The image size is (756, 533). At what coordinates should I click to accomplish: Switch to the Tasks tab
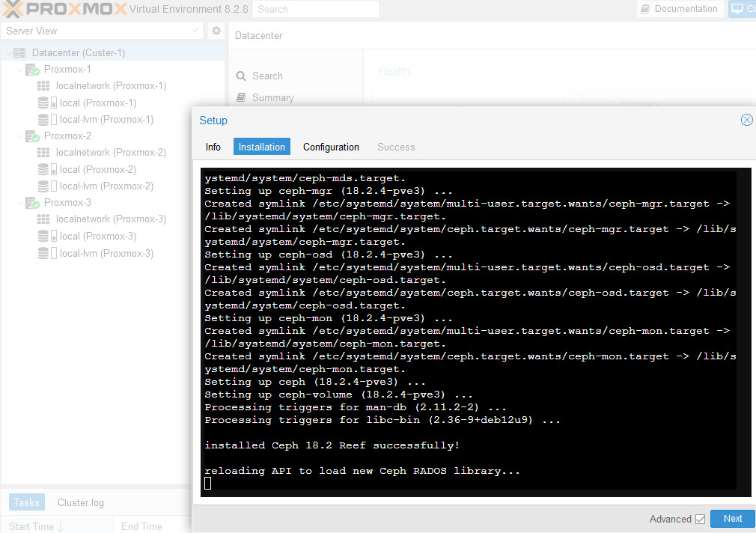pyautogui.click(x=26, y=502)
